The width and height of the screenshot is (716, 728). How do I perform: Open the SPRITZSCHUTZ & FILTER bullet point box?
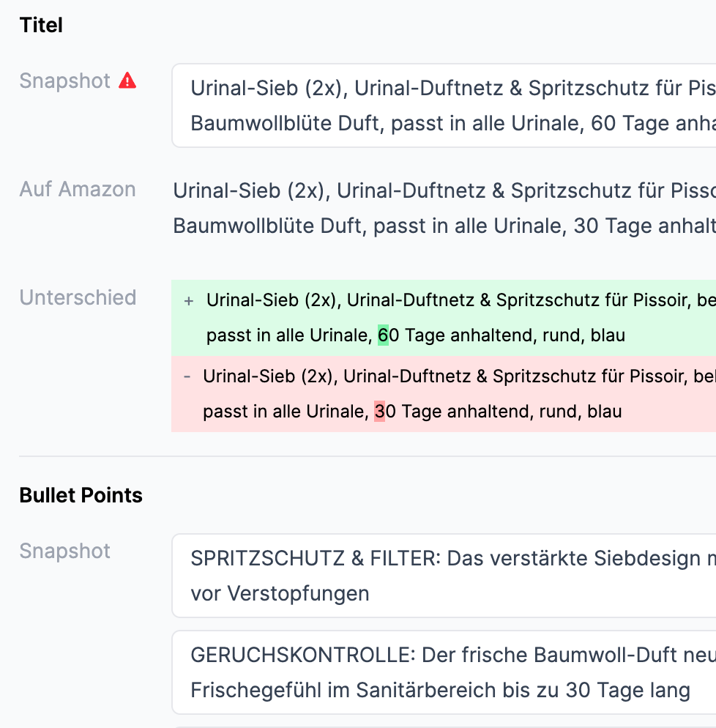(439, 576)
